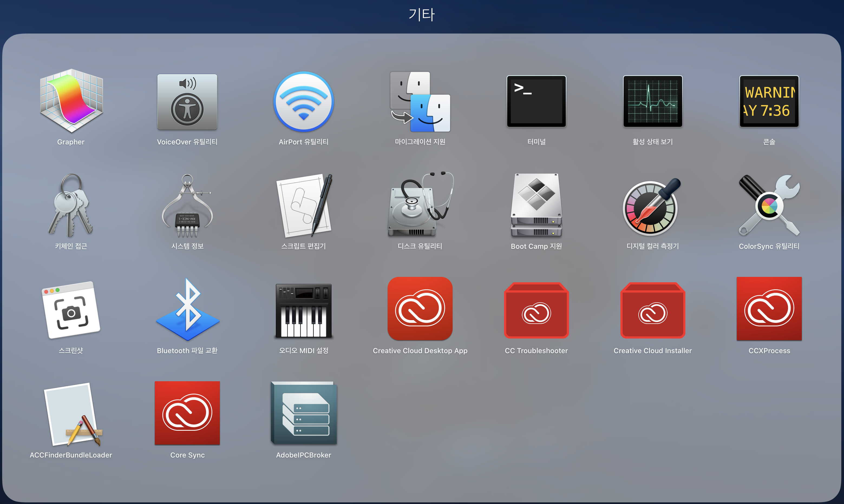Open the Grapher app
The image size is (844, 504).
point(71,101)
